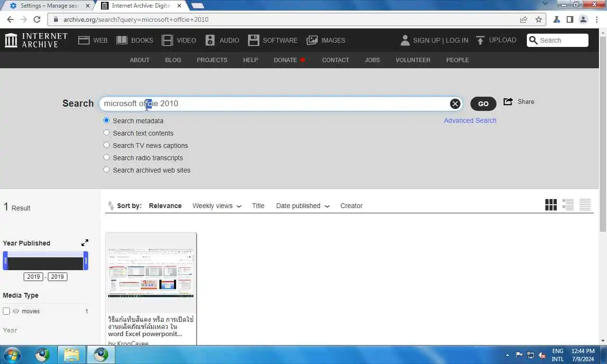607x364 pixels.
Task: Open the Blog menu item
Action: [173, 60]
